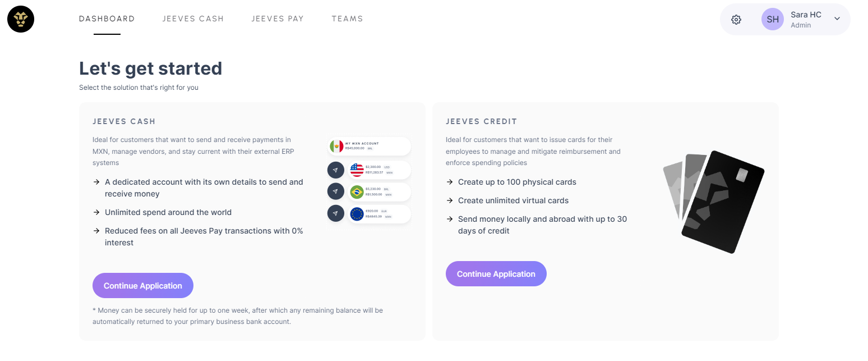Expand the user menu chevron

837,19
